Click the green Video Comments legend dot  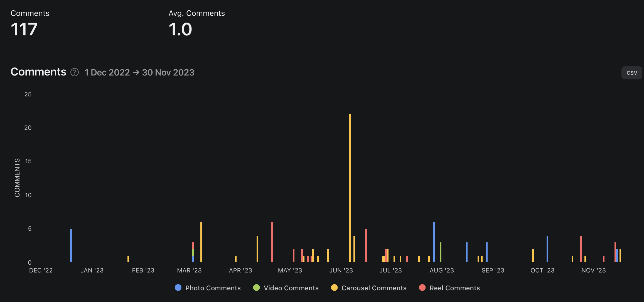point(256,288)
